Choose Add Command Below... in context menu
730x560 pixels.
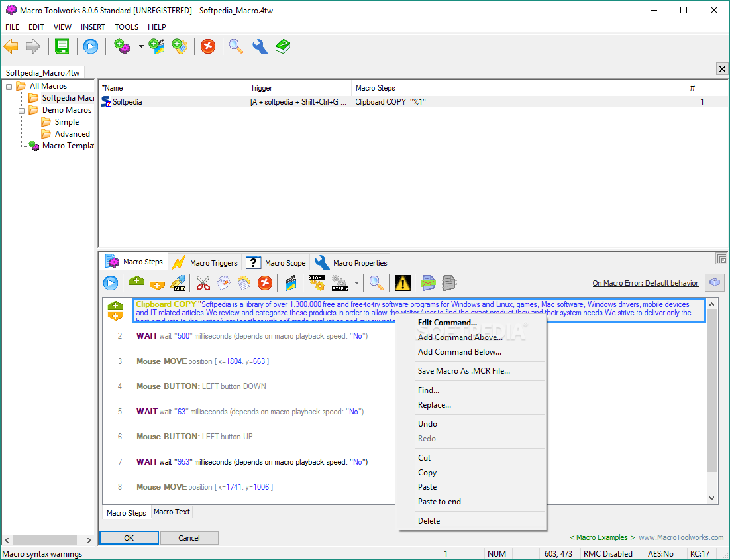pos(460,352)
